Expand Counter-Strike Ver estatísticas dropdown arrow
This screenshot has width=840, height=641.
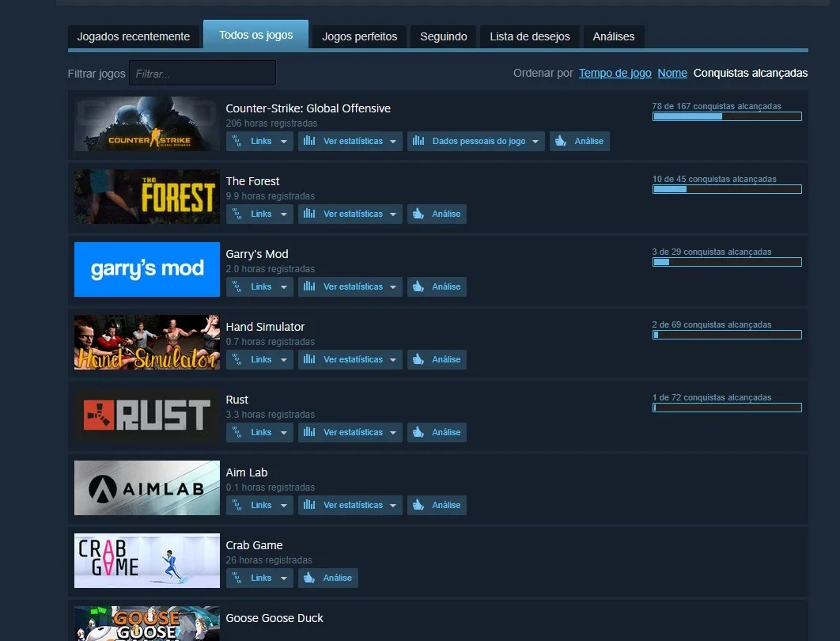coord(393,142)
